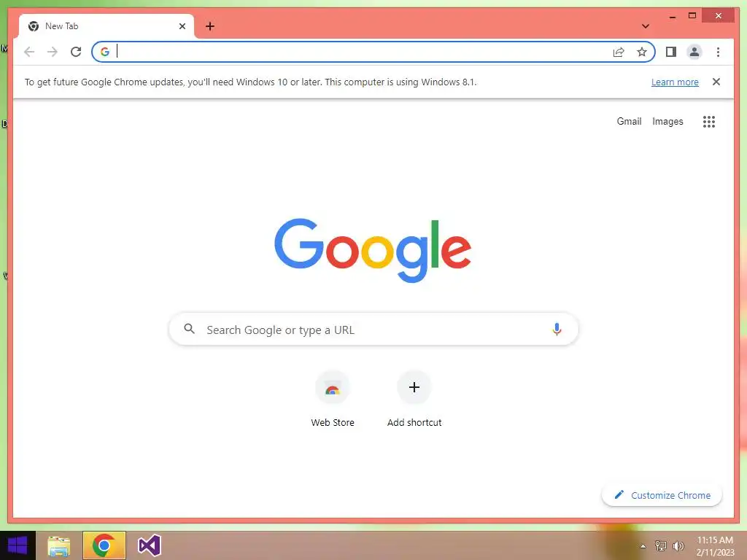747x560 pixels.
Task: Click the network tray icon
Action: click(660, 546)
